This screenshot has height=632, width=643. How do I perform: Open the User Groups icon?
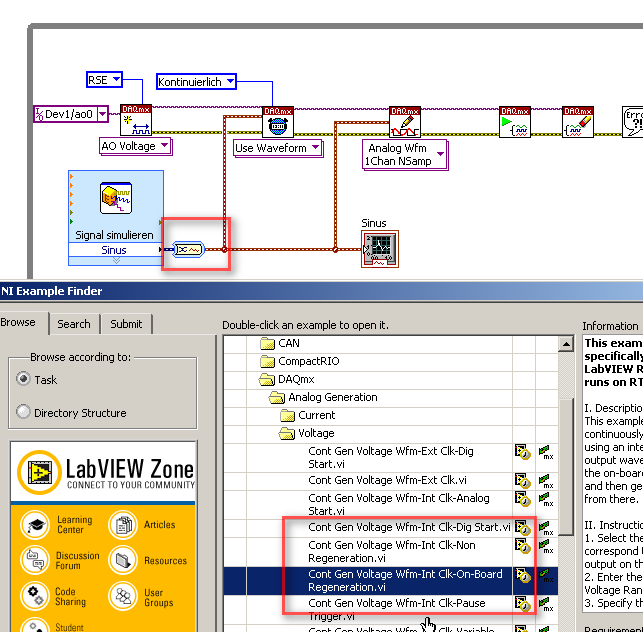[123, 596]
